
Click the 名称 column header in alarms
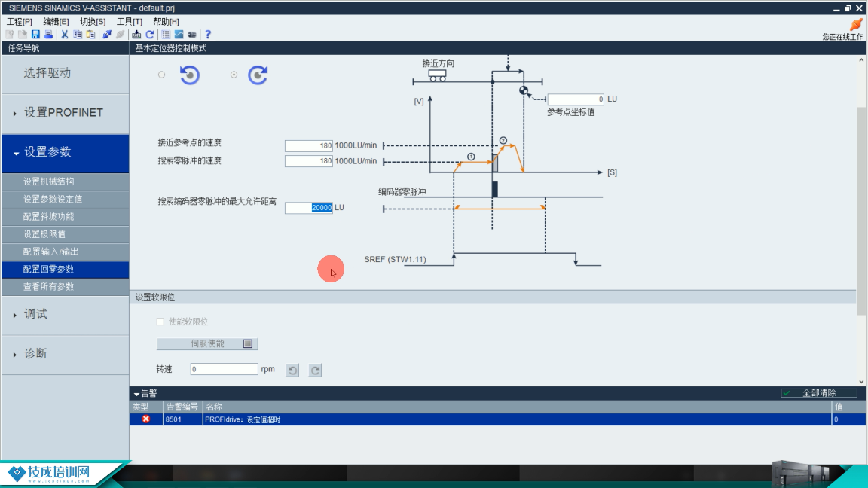(517, 407)
